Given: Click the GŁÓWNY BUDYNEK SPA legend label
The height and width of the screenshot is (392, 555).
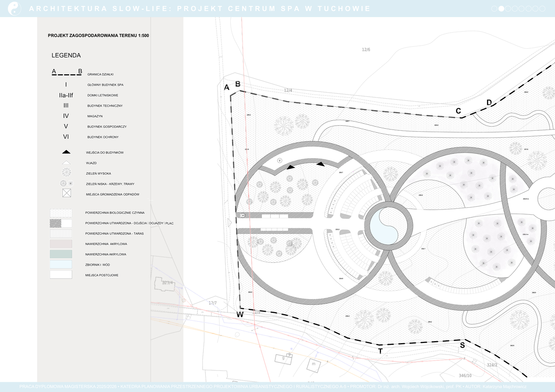Looking at the screenshot, I should coord(105,85).
